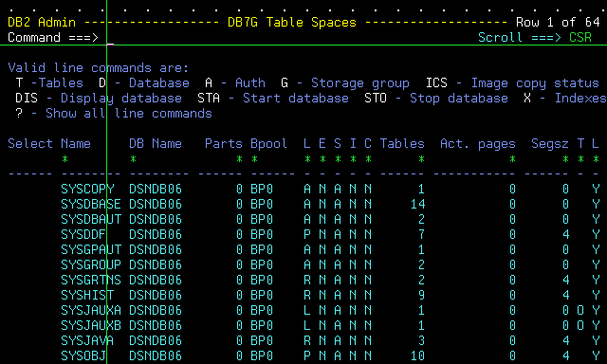Click the Command input field
Viewport: 607px width, 364px height.
(288, 38)
